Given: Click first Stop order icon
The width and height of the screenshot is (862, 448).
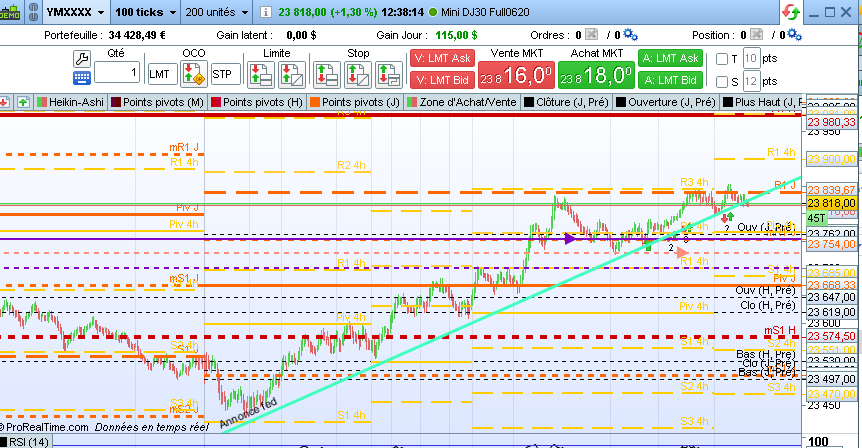Looking at the screenshot, I should (x=327, y=74).
